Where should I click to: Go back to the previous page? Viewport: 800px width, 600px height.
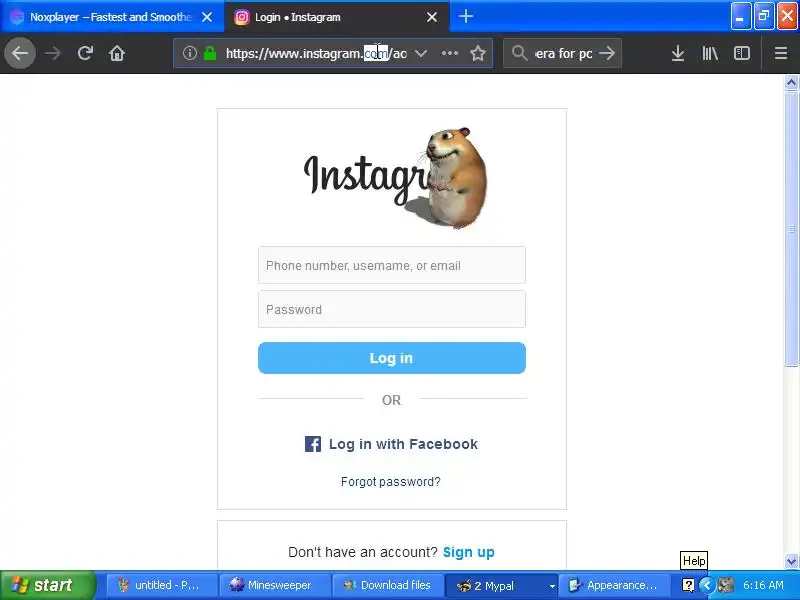click(20, 53)
